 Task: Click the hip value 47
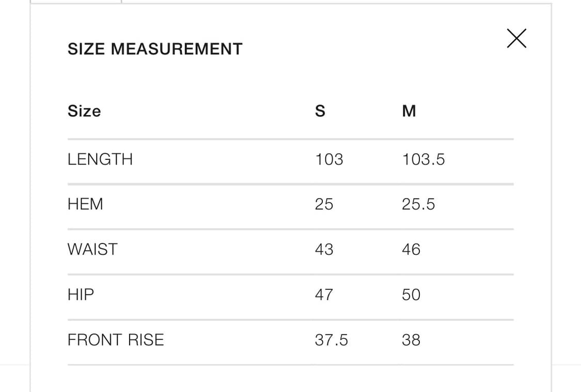click(324, 295)
